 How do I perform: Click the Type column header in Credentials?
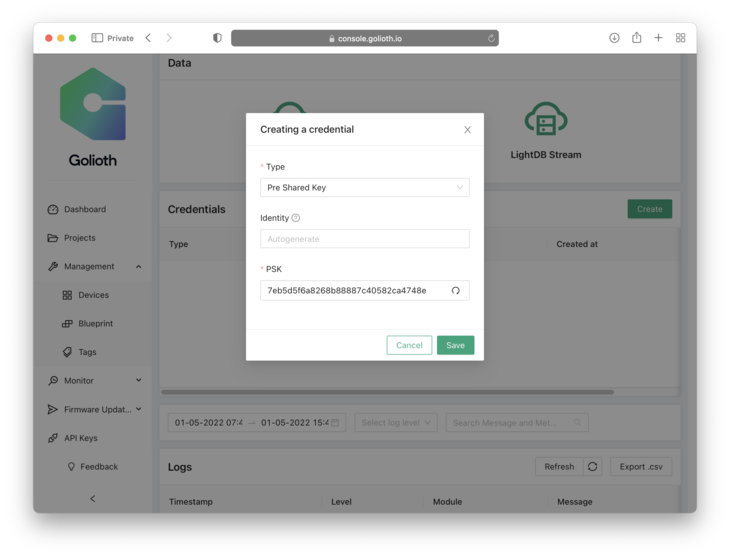pyautogui.click(x=178, y=244)
